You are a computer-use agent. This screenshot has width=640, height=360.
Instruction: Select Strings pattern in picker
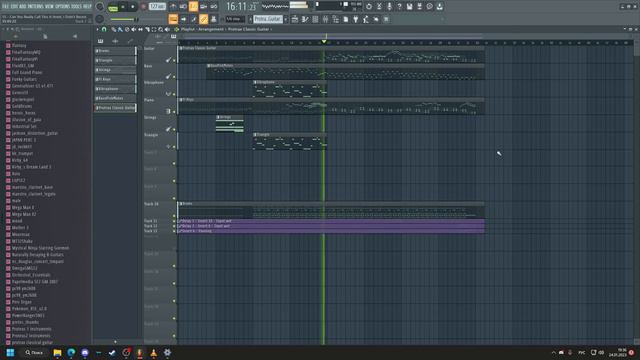(116, 70)
